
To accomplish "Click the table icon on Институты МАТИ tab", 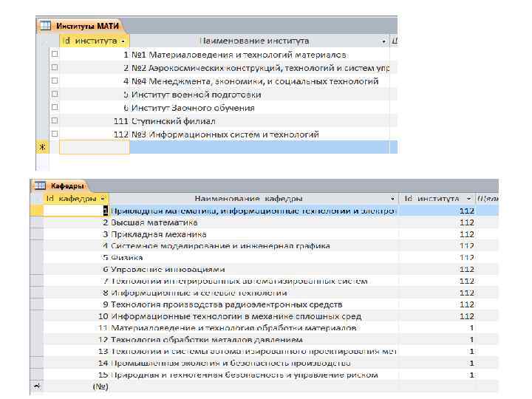I will click(x=45, y=26).
